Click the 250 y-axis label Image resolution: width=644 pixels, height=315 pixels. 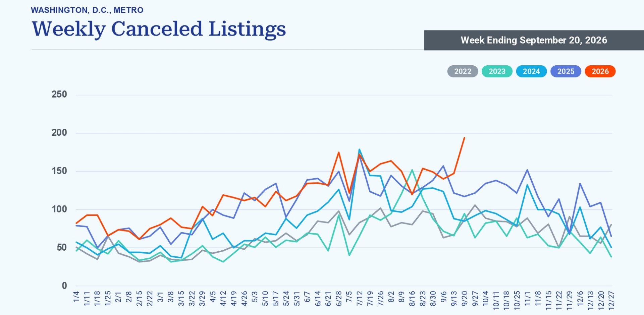(x=59, y=94)
